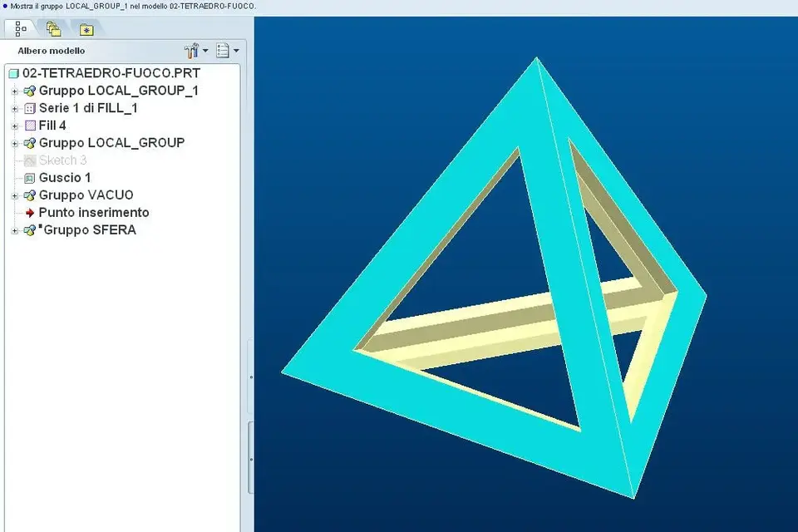Expand Gruppo LOCAL_GROUP_1 node
This screenshot has height=532, width=798.
(15, 91)
